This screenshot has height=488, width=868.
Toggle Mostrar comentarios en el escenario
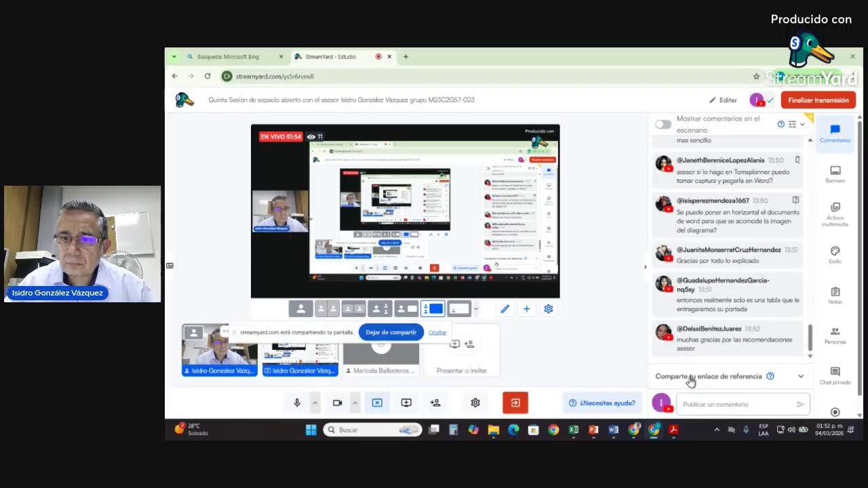[663, 125]
